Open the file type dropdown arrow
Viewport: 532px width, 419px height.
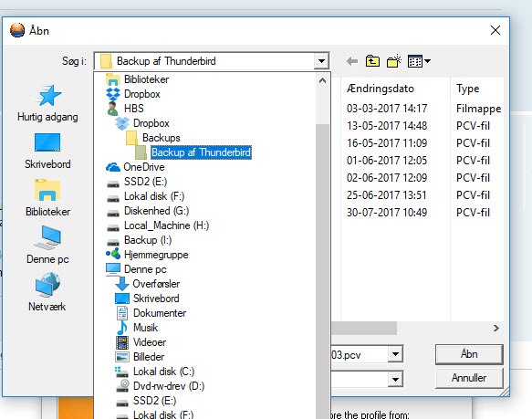(x=395, y=379)
